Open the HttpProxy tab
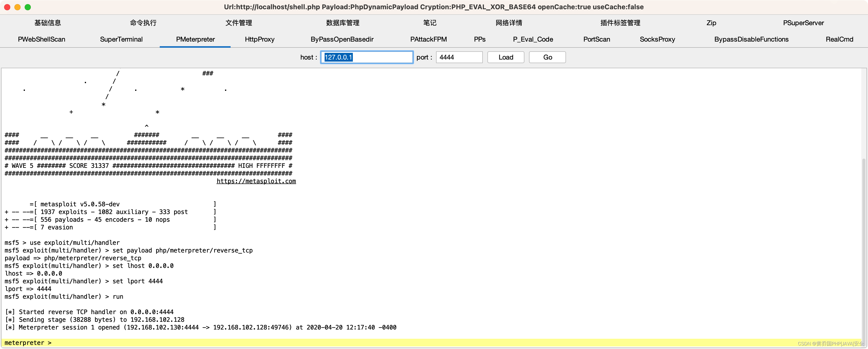Screen dimensions: 868x349 (259, 40)
